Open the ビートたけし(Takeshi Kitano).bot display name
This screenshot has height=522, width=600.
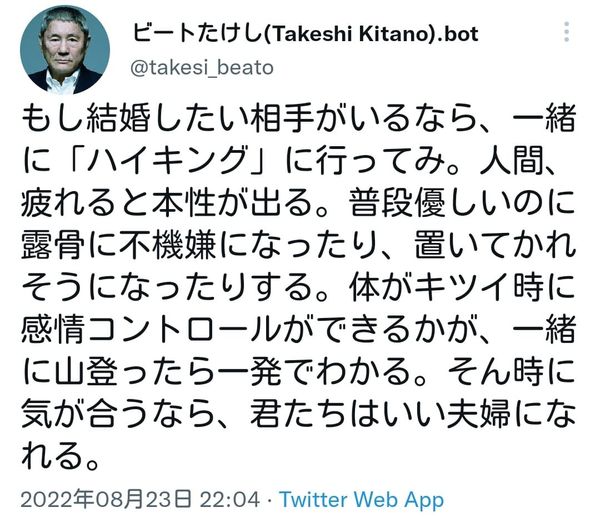[305, 33]
